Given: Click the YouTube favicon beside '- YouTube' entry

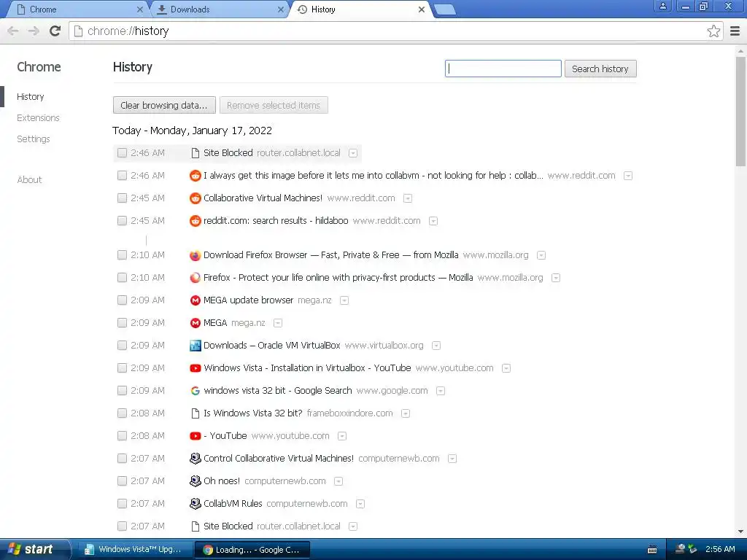Looking at the screenshot, I should [196, 436].
